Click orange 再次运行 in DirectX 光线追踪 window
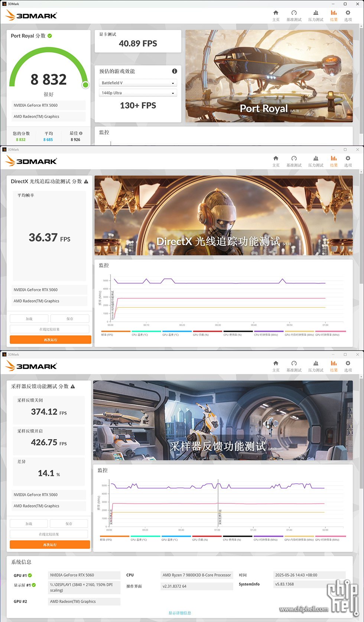 tap(51, 339)
